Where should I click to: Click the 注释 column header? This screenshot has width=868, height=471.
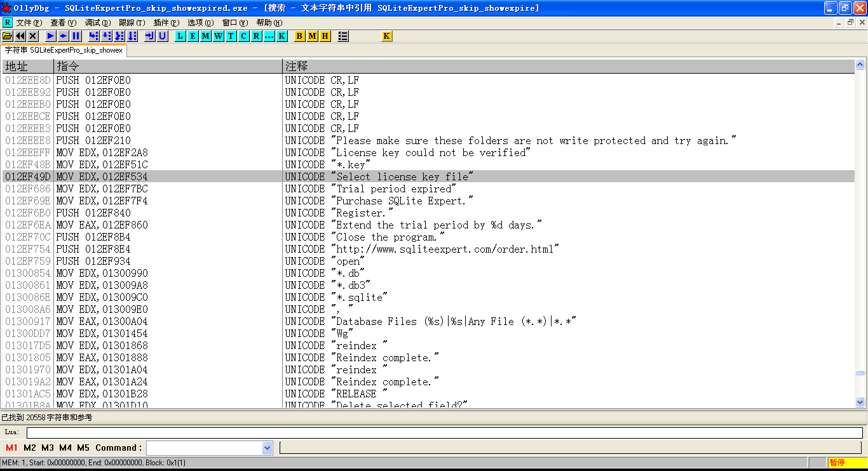click(x=569, y=66)
